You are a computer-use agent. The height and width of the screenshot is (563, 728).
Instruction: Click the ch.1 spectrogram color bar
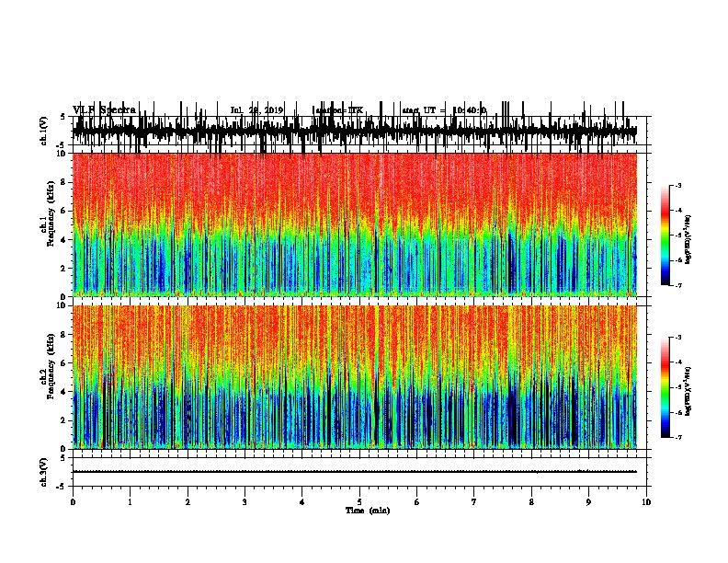coord(665,236)
